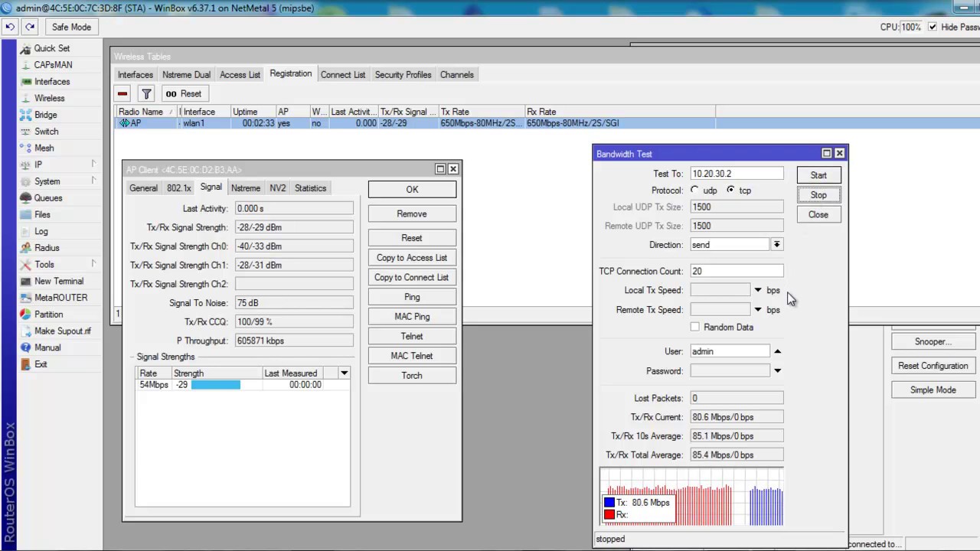The image size is (980, 551).
Task: Click the 54Mbps signal strength bar
Action: point(216,385)
